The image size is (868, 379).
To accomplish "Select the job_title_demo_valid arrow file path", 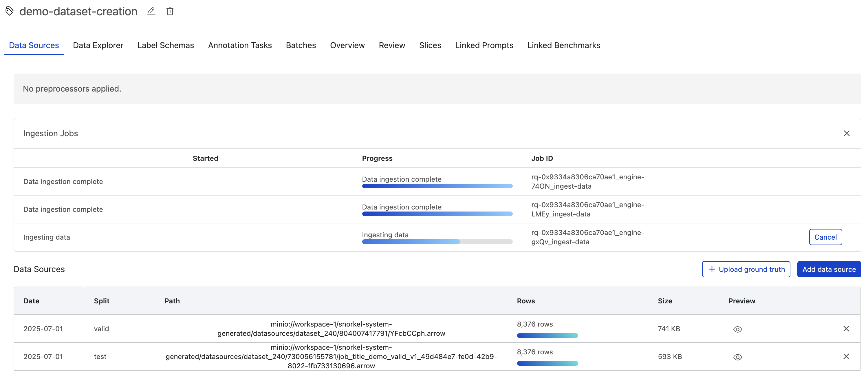I will (x=331, y=356).
